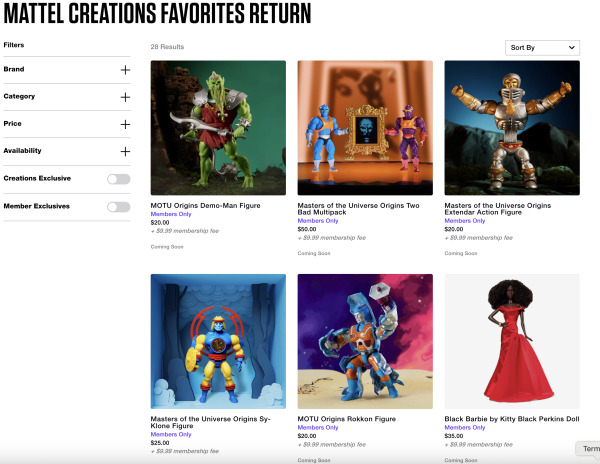600x464 pixels.
Task: Open the Rokkon Figure product image
Action: pos(365,341)
